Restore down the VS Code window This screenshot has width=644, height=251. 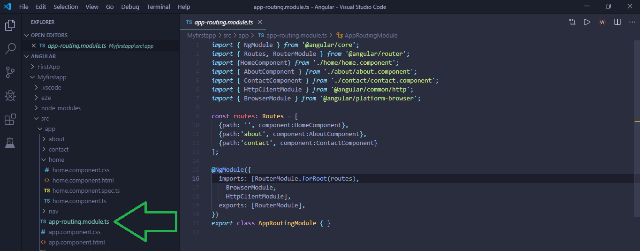click(608, 7)
